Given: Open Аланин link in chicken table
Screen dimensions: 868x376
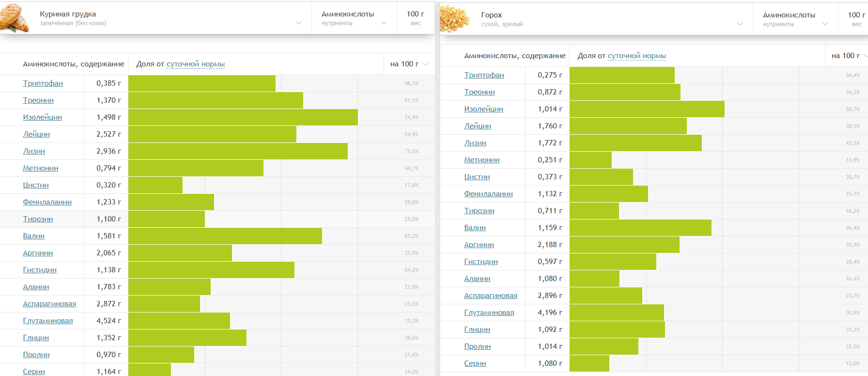Looking at the screenshot, I should [36, 287].
